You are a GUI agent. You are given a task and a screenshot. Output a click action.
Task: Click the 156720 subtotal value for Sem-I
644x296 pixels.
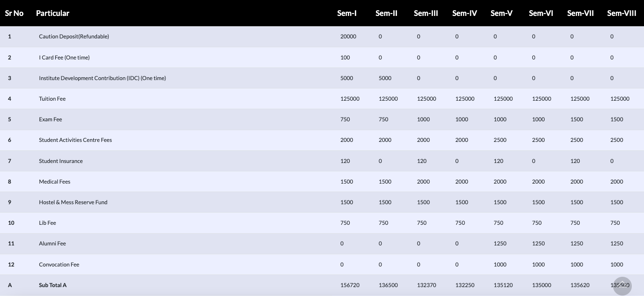click(x=349, y=285)
